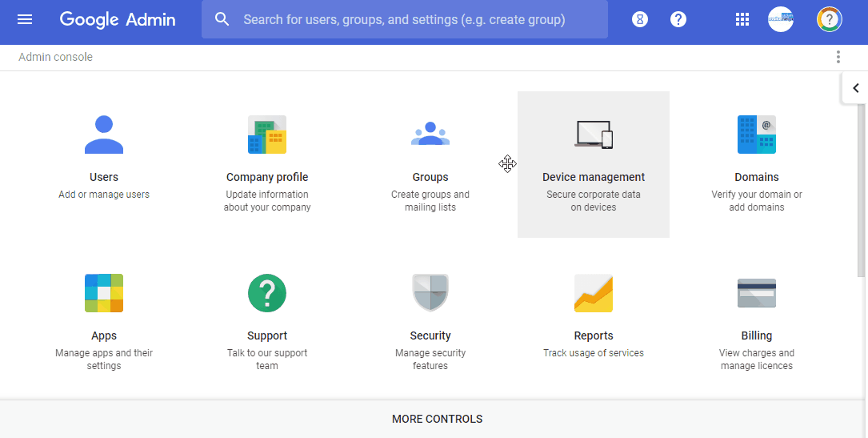Open the Help question mark icon
This screenshot has width=868, height=438.
[x=678, y=19]
